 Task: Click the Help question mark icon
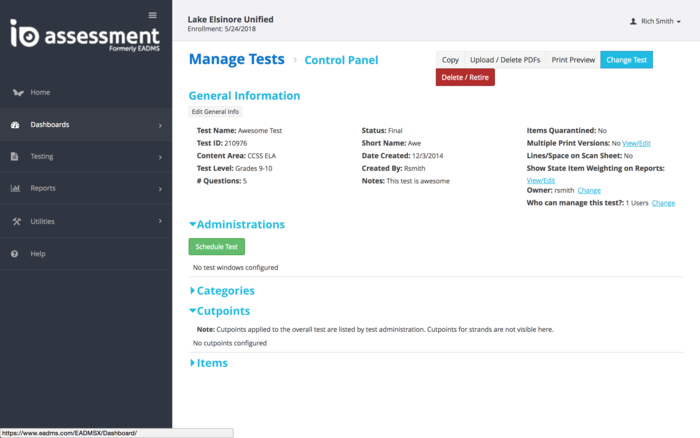[16, 254]
